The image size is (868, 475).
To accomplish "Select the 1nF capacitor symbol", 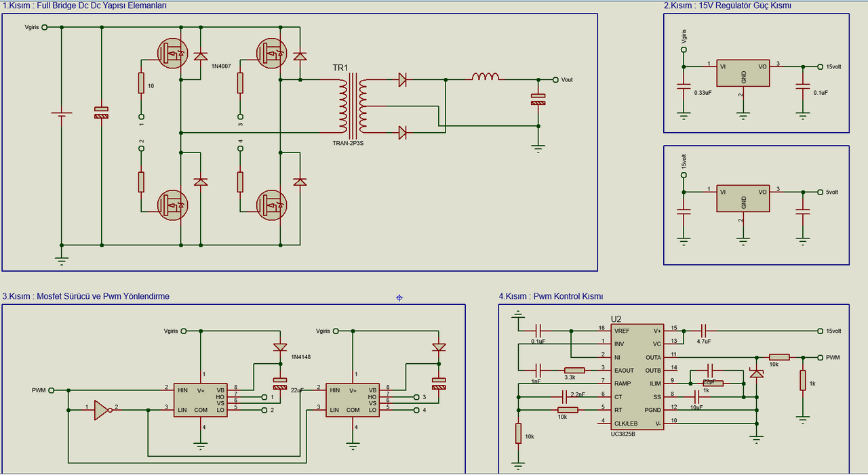I will pyautogui.click(x=537, y=370).
